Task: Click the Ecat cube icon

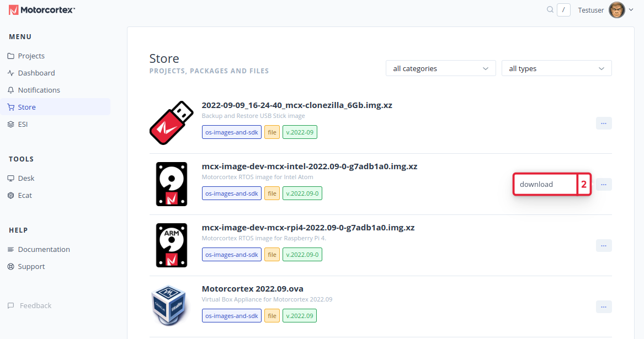Action: (x=10, y=195)
